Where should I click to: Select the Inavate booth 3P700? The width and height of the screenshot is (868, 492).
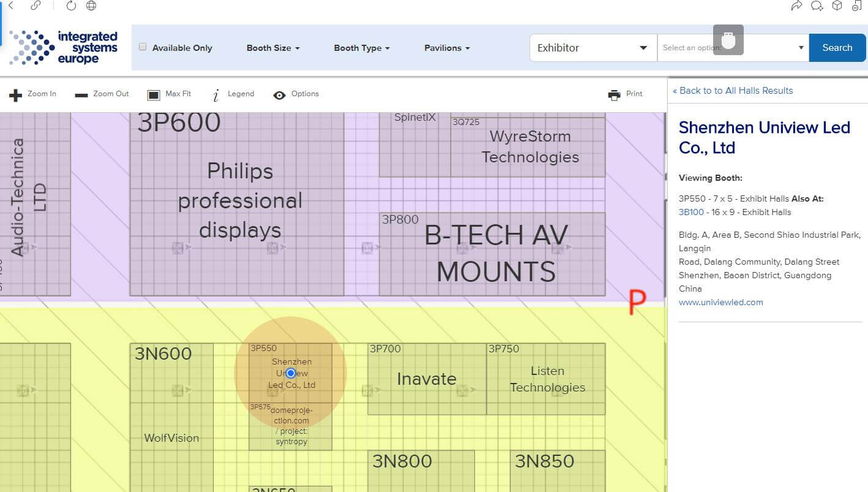pyautogui.click(x=427, y=379)
